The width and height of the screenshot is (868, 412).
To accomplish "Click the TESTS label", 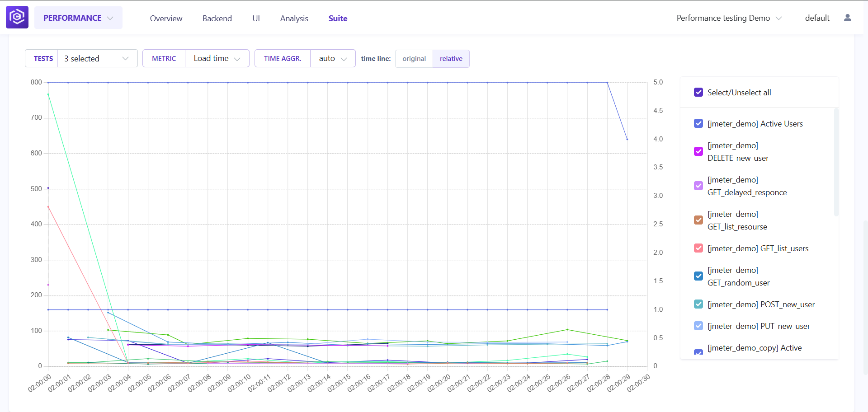I will [43, 59].
